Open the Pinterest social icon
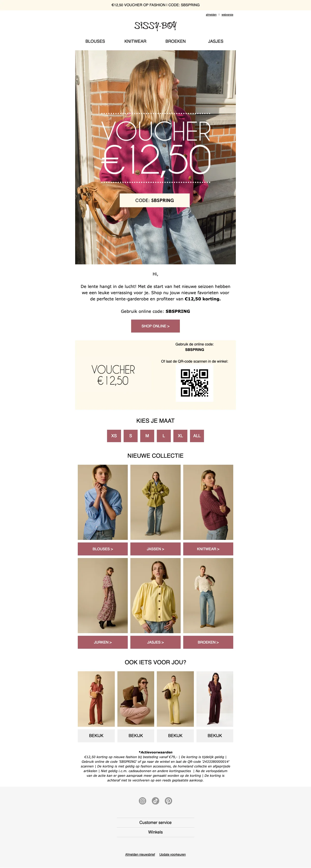 tap(168, 801)
